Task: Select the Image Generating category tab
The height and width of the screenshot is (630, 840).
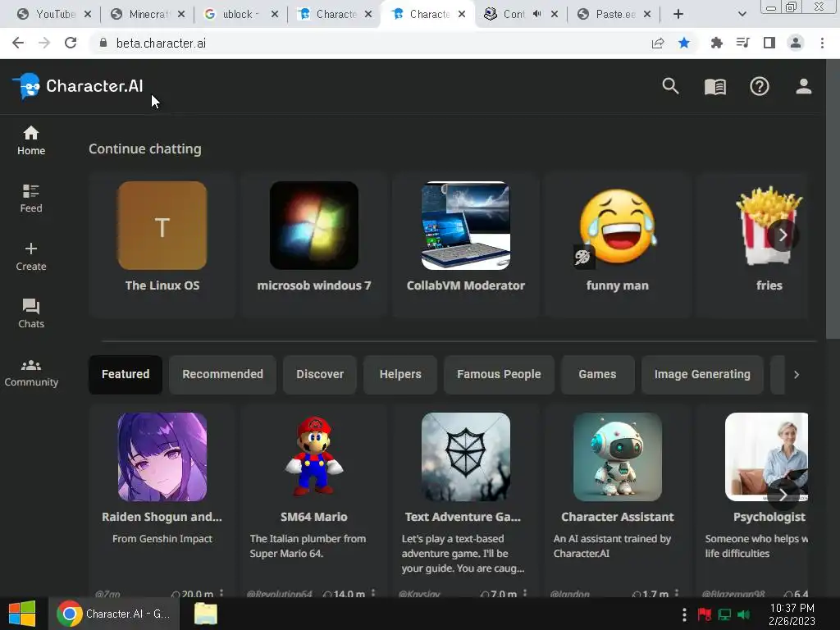Action: pos(702,374)
